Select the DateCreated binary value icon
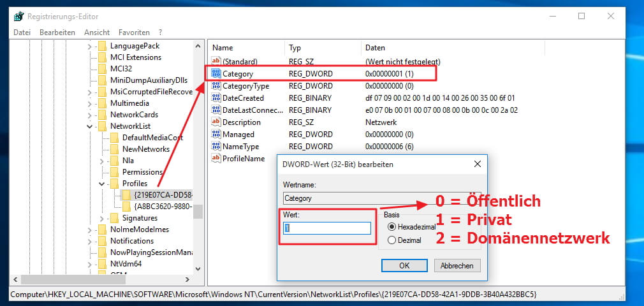The width and height of the screenshot is (644, 306). point(216,98)
